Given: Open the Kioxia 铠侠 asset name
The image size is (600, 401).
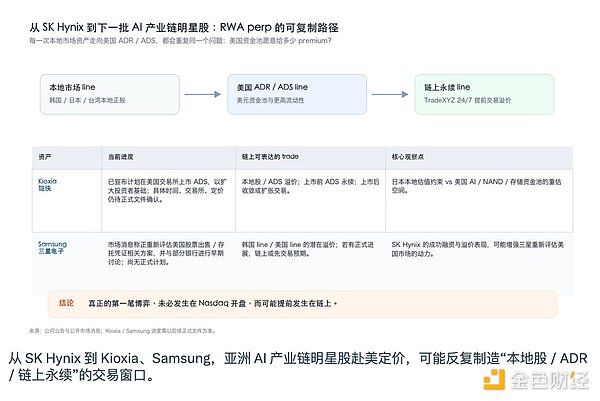Looking at the screenshot, I should (x=47, y=185).
